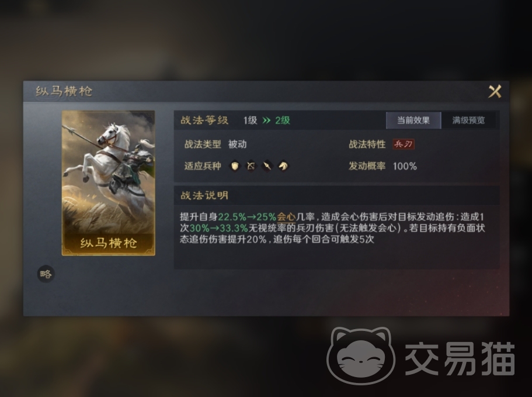Screen dimensions: 532x397
Task: Close the 纵马横枪 tactic dialog
Action: click(495, 91)
